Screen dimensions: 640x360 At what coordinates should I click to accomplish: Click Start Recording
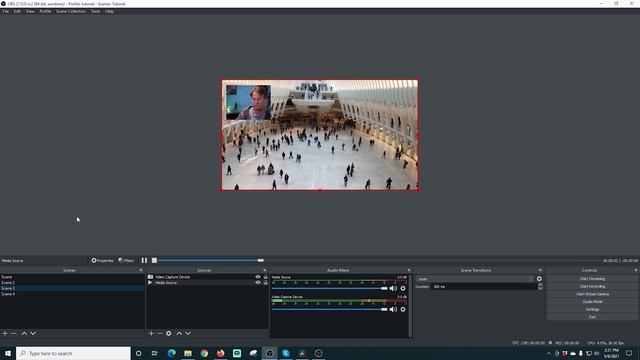[592, 287]
